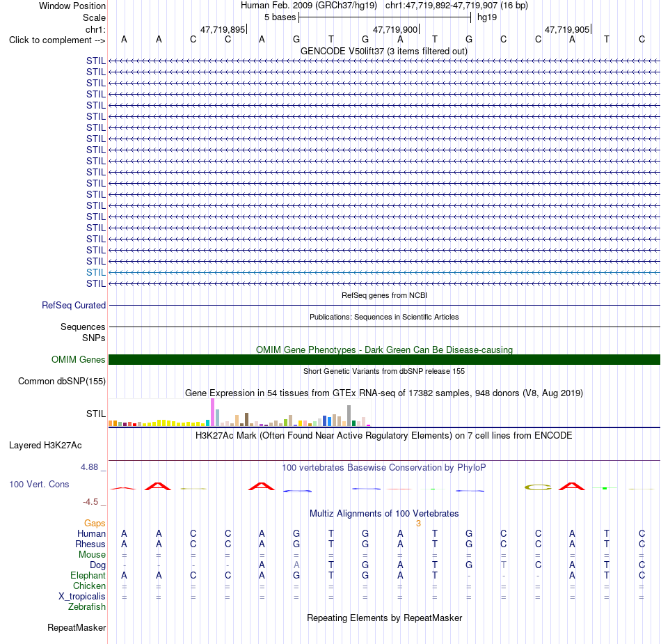
Task: Open 'Repeating Elements by RepeatMasker' track title
Action: (x=385, y=618)
